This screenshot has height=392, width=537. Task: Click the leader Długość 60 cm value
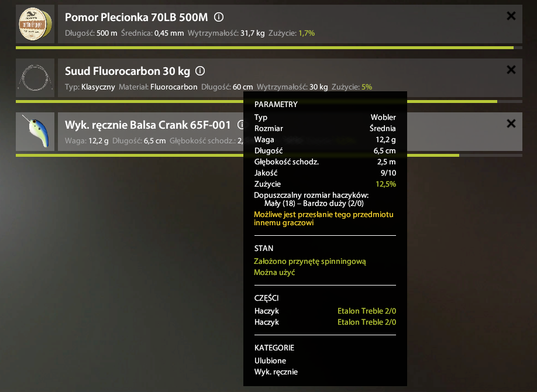[x=243, y=87]
